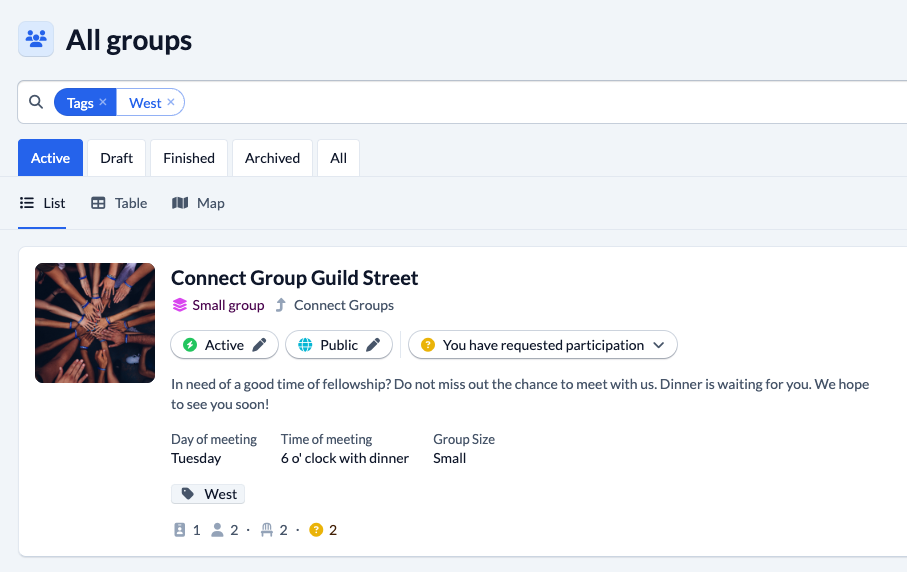Remove the West filter value
Screen dimensions: 907x572
(x=171, y=102)
